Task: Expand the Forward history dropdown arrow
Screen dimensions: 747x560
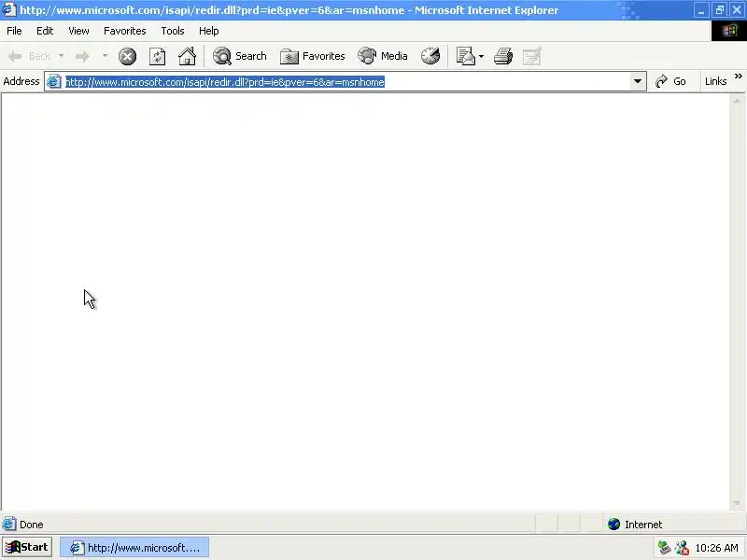Action: point(105,56)
